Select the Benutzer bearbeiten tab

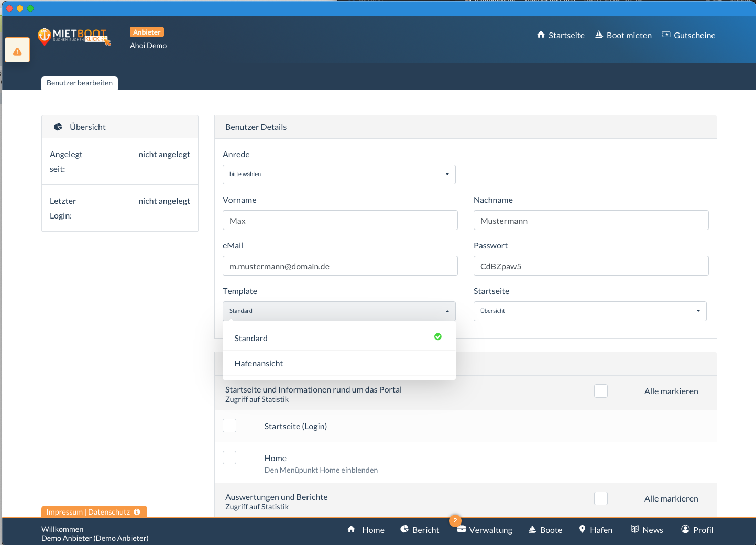pos(80,83)
